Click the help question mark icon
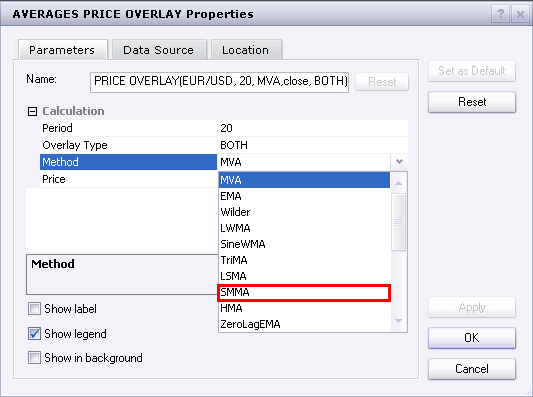533x397 pixels. pyautogui.click(x=500, y=14)
